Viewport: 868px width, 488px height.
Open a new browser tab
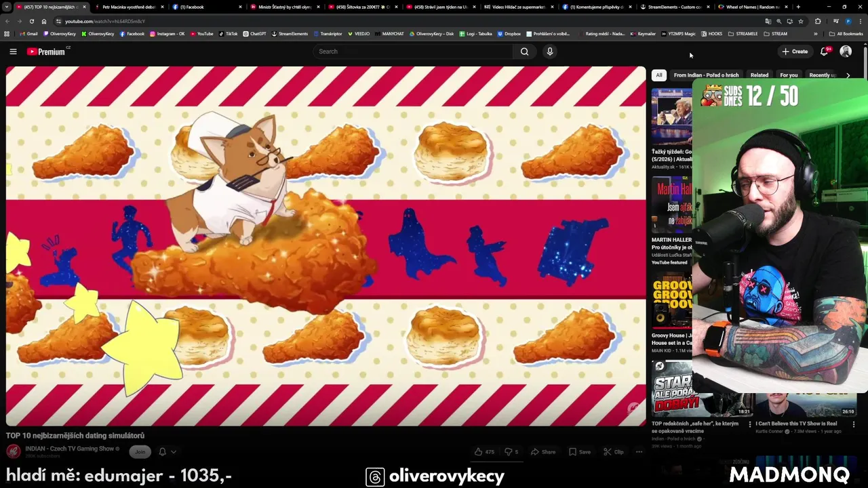798,7
